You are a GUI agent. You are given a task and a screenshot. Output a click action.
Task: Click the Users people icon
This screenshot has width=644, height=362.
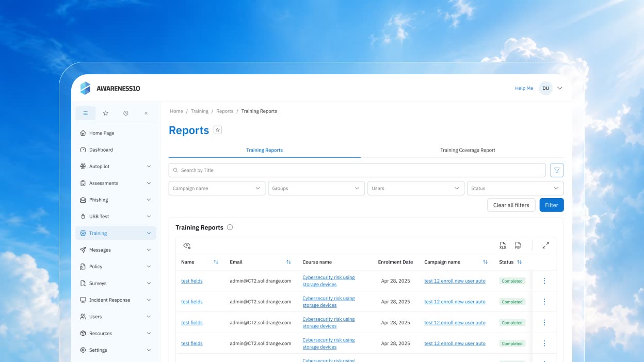[x=83, y=317]
